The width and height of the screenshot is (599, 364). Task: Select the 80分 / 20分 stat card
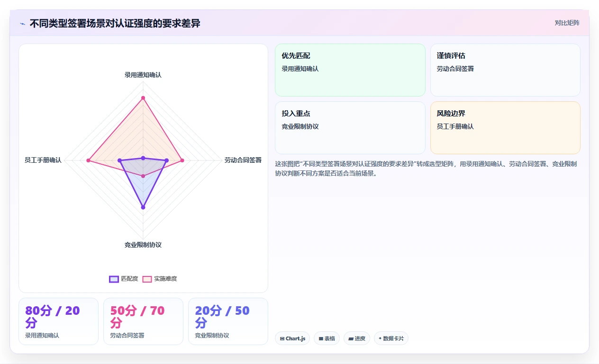(58, 321)
